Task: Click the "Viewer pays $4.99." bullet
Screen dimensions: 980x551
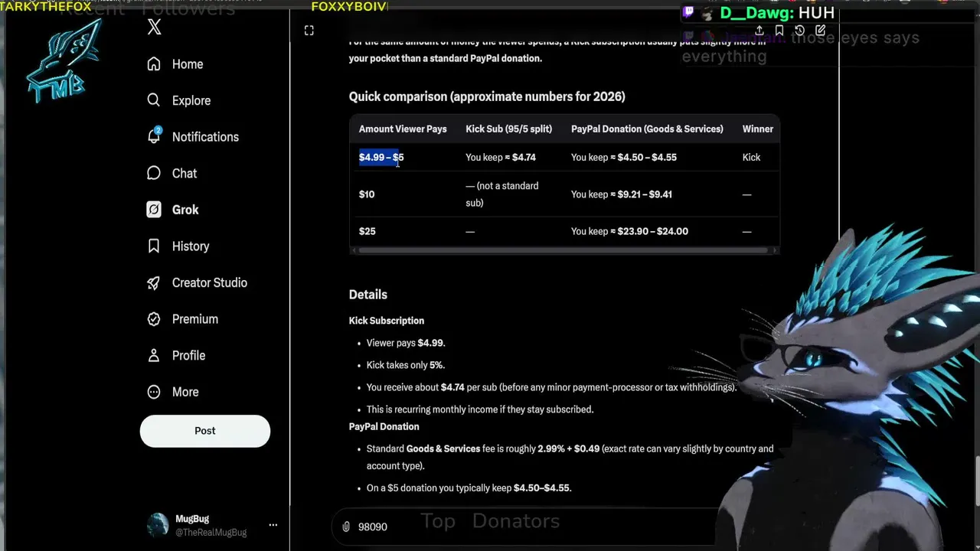Action: coord(406,343)
